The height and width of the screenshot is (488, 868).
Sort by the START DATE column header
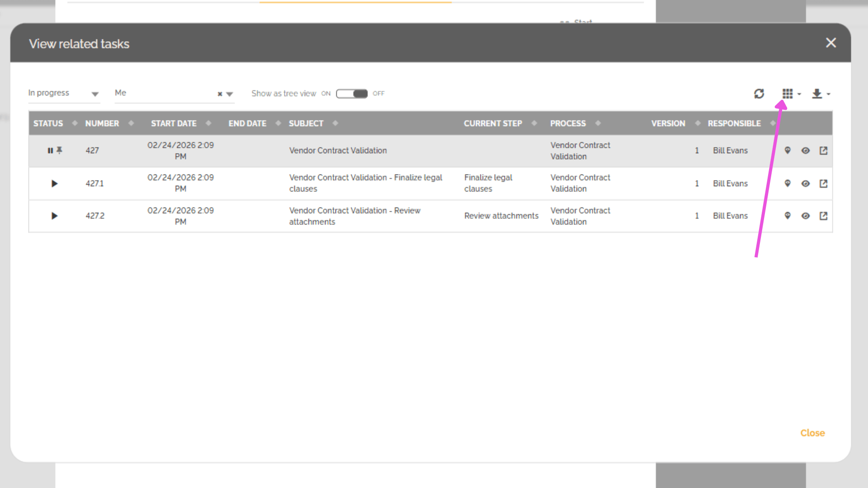174,123
